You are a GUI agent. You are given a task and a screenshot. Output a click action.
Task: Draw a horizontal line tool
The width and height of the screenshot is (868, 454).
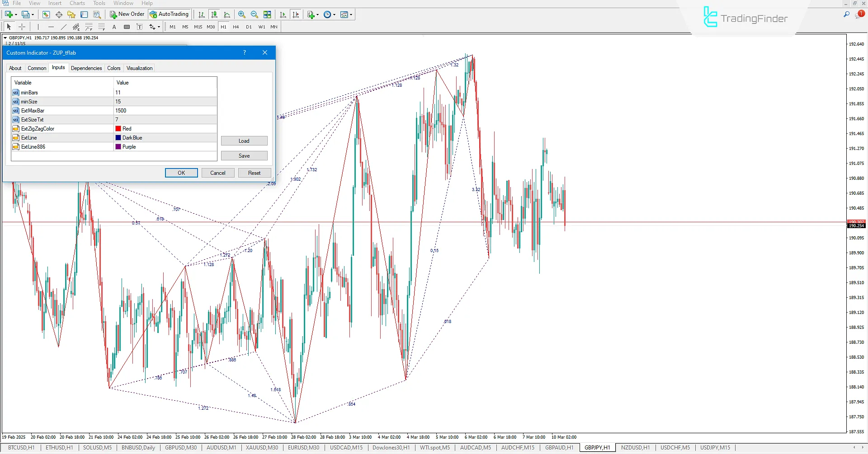(x=51, y=27)
